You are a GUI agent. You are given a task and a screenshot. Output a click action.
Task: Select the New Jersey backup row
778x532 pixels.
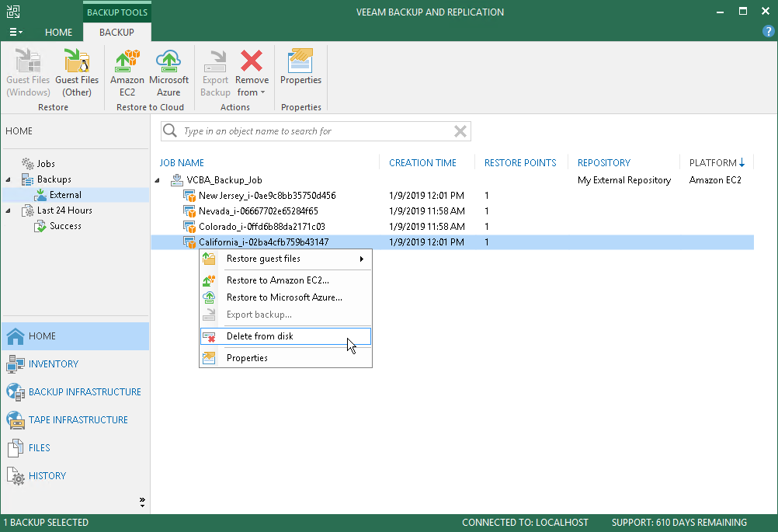pyautogui.click(x=266, y=196)
